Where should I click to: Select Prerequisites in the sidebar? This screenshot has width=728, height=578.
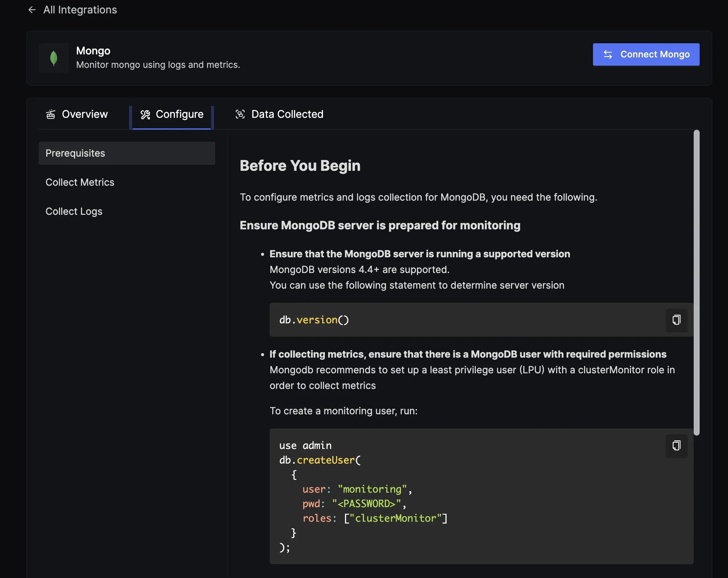point(127,153)
